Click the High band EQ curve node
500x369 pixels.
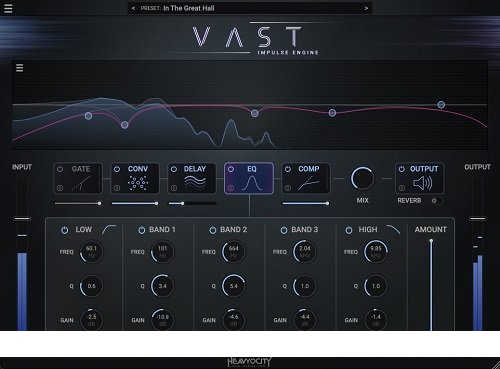[441, 105]
